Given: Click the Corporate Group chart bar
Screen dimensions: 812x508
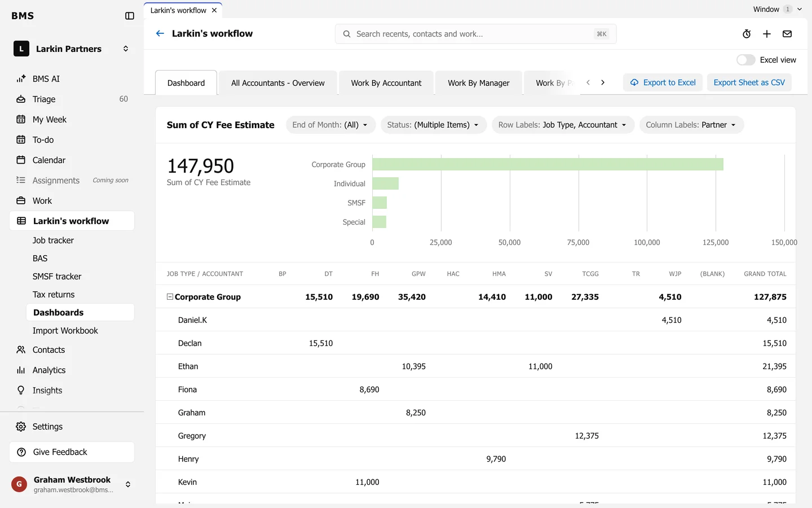Looking at the screenshot, I should 548,164.
